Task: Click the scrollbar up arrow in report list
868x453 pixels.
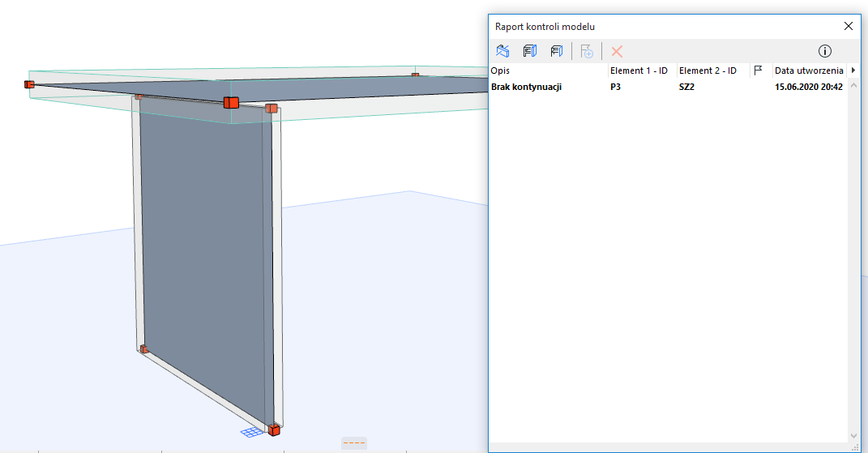Action: point(853,85)
